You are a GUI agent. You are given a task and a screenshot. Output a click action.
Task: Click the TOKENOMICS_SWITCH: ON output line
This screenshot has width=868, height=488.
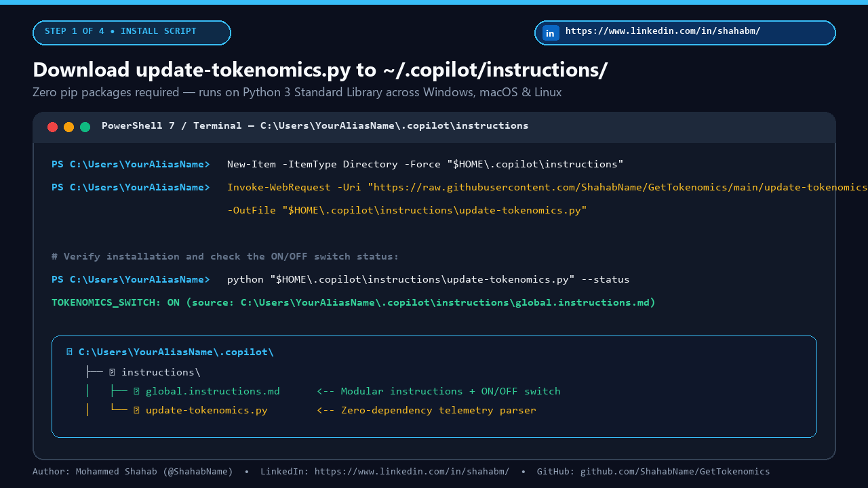[353, 302]
